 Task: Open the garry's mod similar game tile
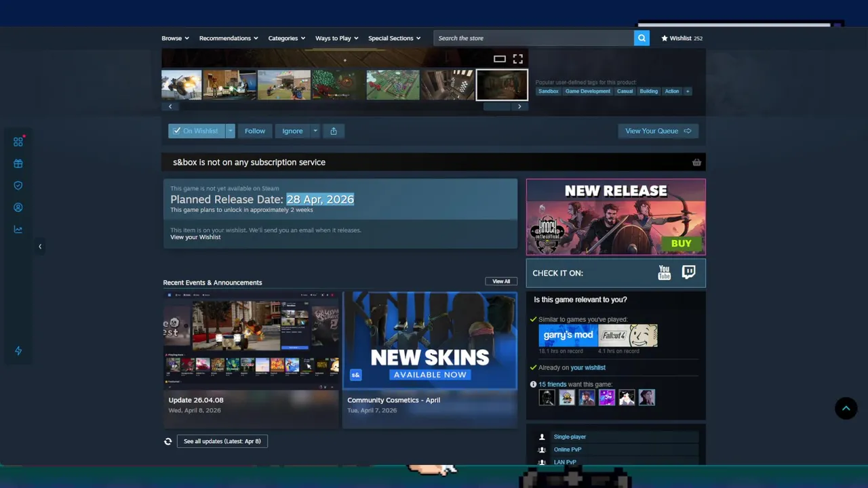(x=568, y=335)
